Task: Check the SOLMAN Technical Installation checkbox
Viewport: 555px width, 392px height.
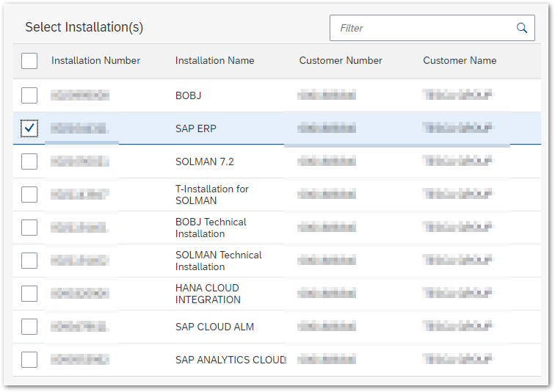Action: (x=29, y=261)
